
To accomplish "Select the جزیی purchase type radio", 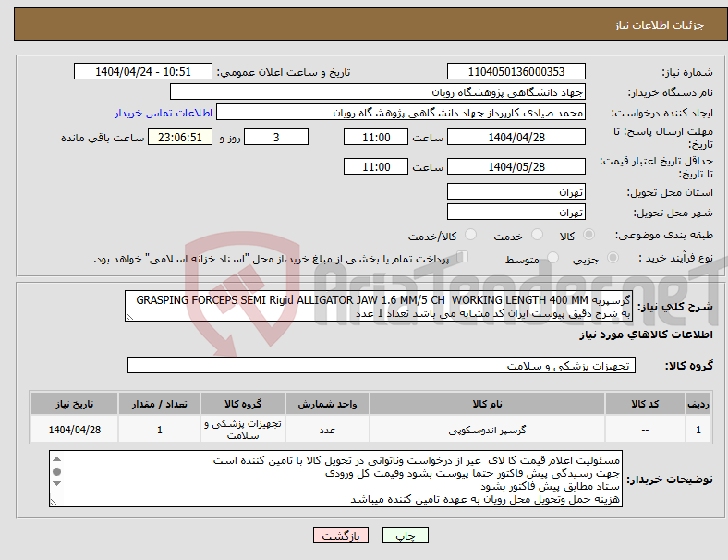I will 613,258.
